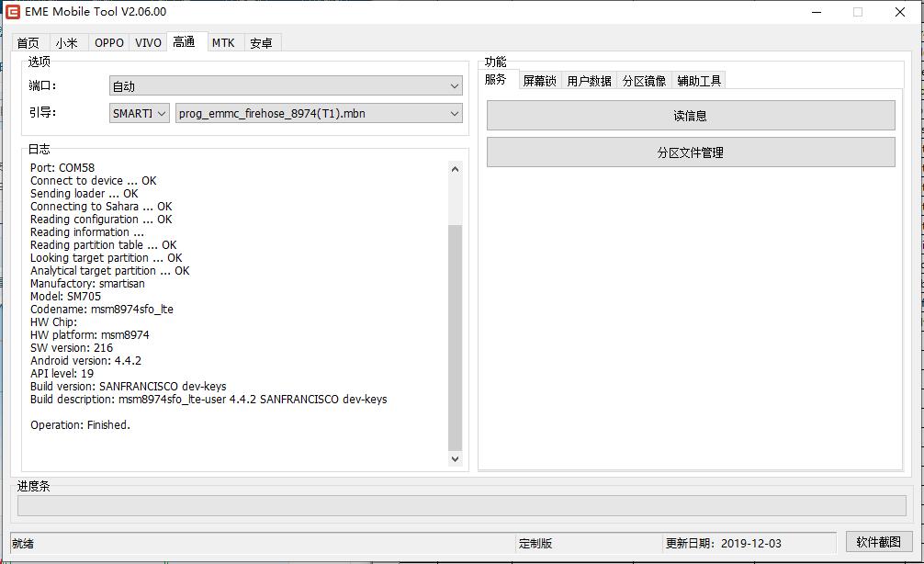Click the log scrollbar up arrow

(455, 169)
